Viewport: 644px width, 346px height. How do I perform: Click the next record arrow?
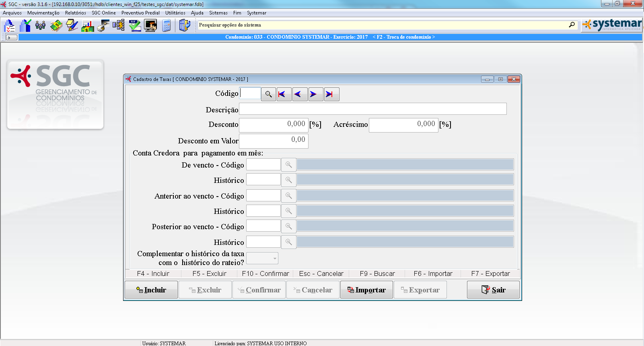[315, 94]
